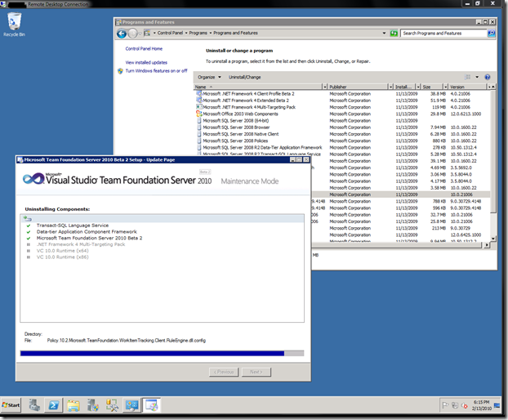Screen dimensions: 508x420
Task: Go back in Programs and Features window
Action: pos(122,34)
